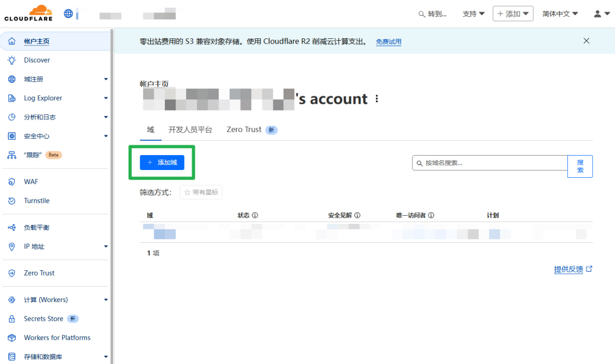
Task: Click the blue 添加域 button
Action: [x=162, y=162]
